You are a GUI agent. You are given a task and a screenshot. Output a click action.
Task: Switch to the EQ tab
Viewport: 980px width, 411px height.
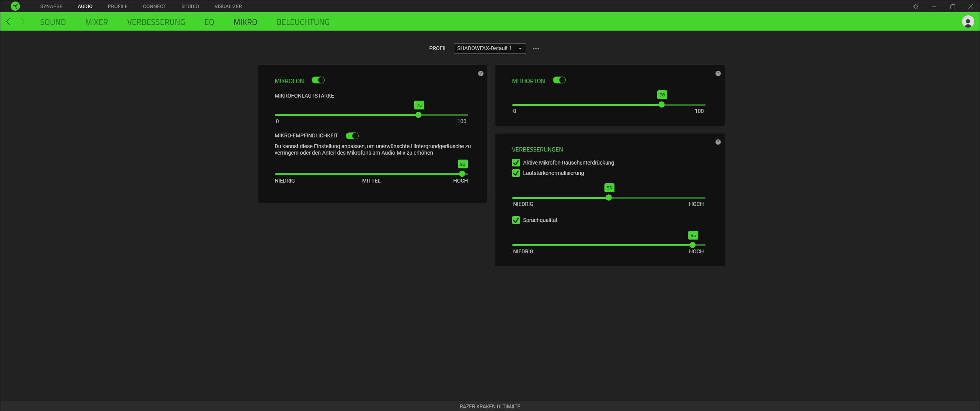tap(209, 22)
